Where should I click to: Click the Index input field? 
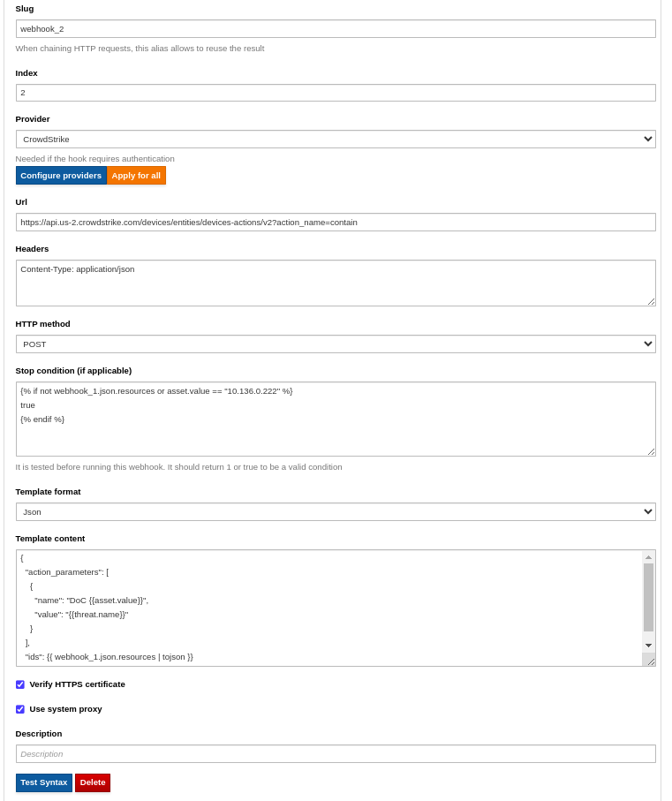click(336, 93)
